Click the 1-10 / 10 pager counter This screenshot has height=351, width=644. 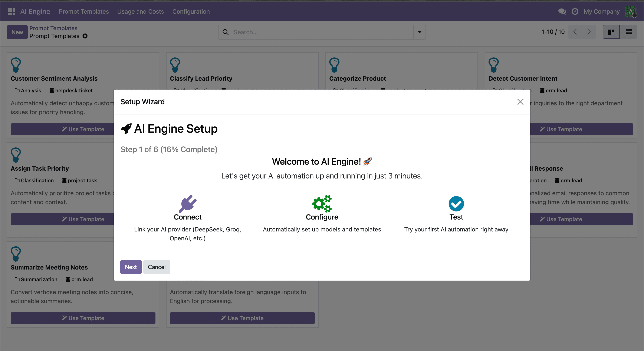coord(553,32)
